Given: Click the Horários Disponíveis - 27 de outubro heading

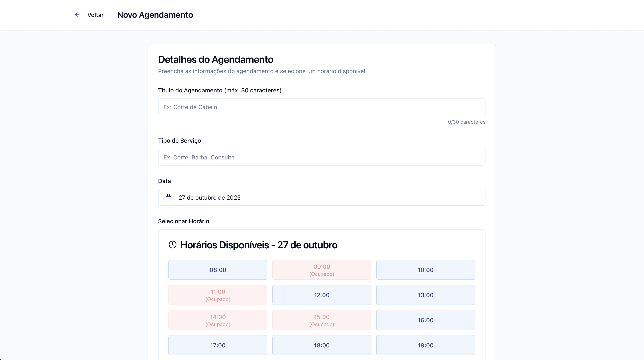Looking at the screenshot, I should [x=258, y=245].
